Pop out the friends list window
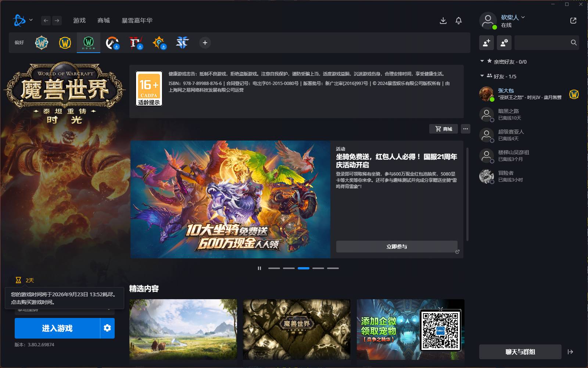Image resolution: width=588 pixels, height=368 pixels. [x=573, y=21]
